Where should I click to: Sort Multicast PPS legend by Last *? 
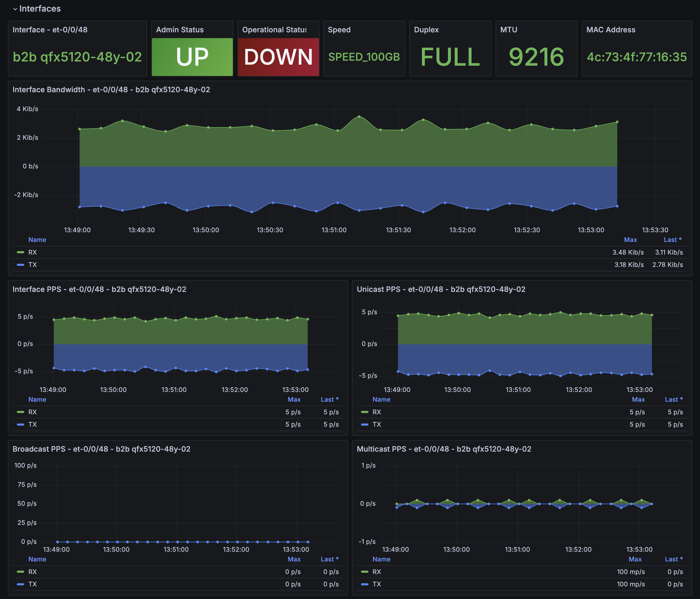674,560
